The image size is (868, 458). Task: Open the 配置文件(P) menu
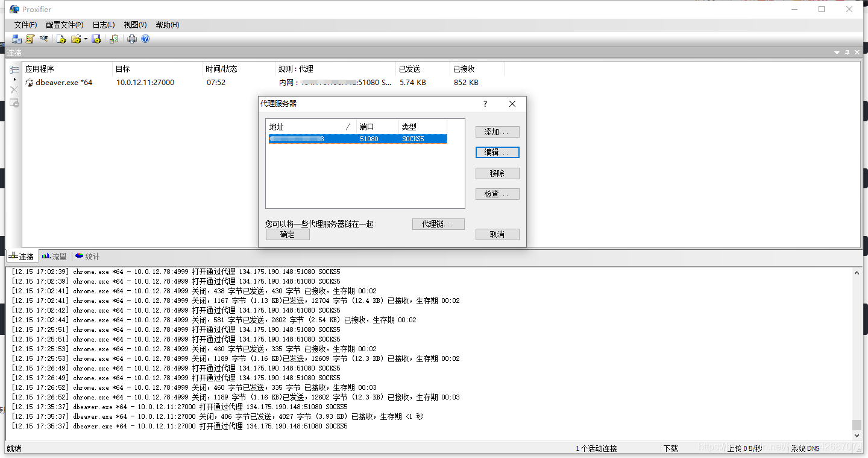click(64, 25)
